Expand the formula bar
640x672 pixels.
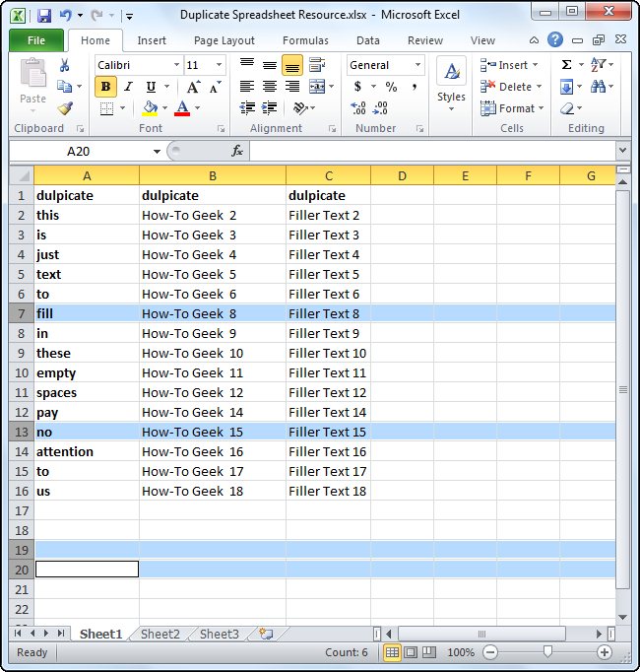(622, 151)
